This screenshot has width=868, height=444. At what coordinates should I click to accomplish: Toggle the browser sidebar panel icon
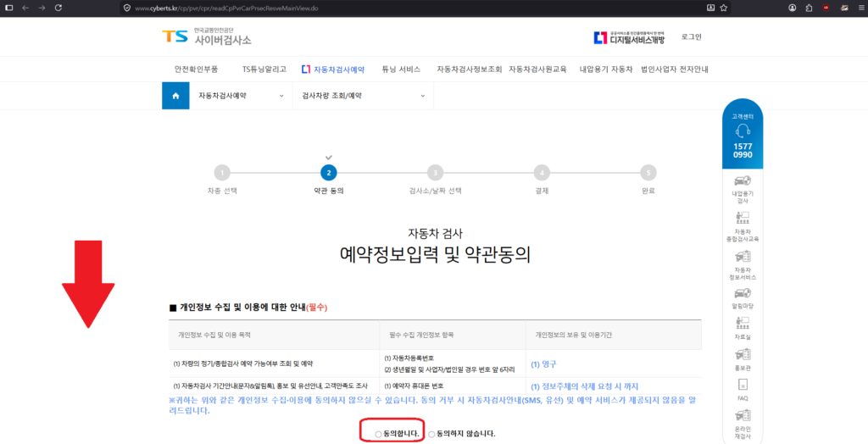(x=8, y=8)
